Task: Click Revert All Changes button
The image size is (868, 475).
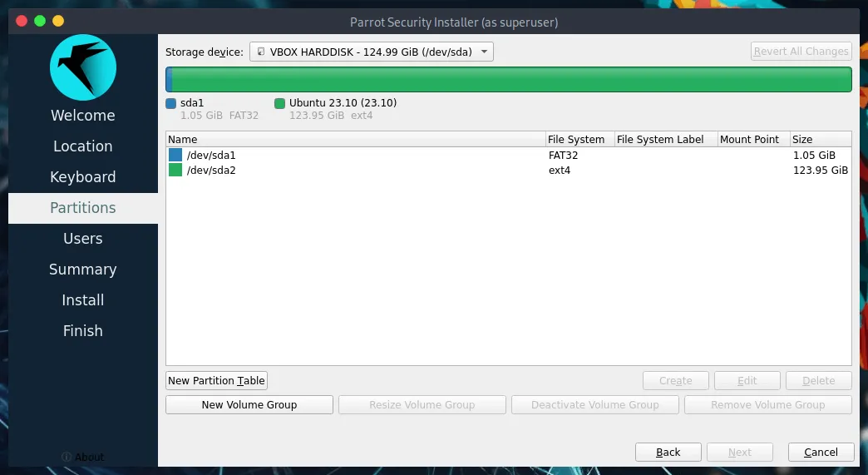Action: tap(801, 51)
